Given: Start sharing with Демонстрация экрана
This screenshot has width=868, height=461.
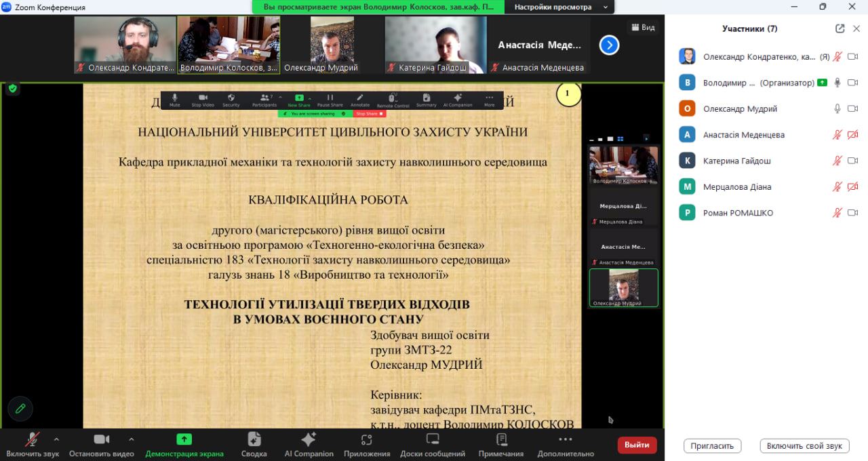Looking at the screenshot, I should point(184,444).
